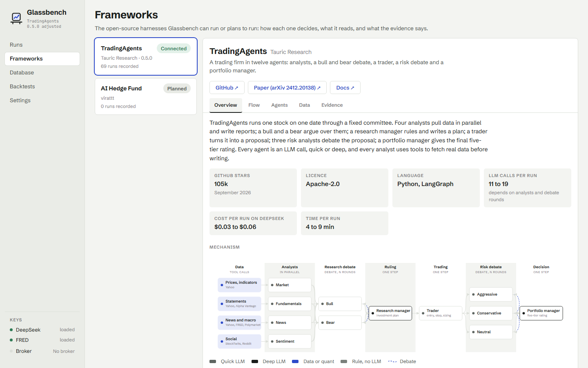Click the Planned status badge
Screen dimensions: 588x368
pyautogui.click(x=177, y=88)
